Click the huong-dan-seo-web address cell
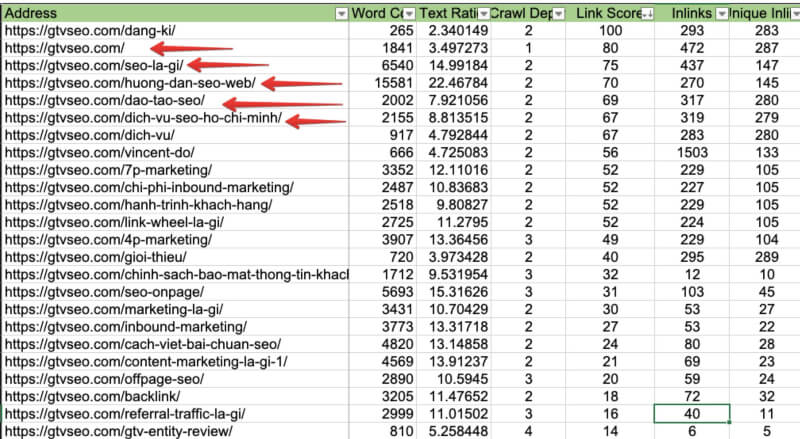The height and width of the screenshot is (439, 800). tap(128, 83)
